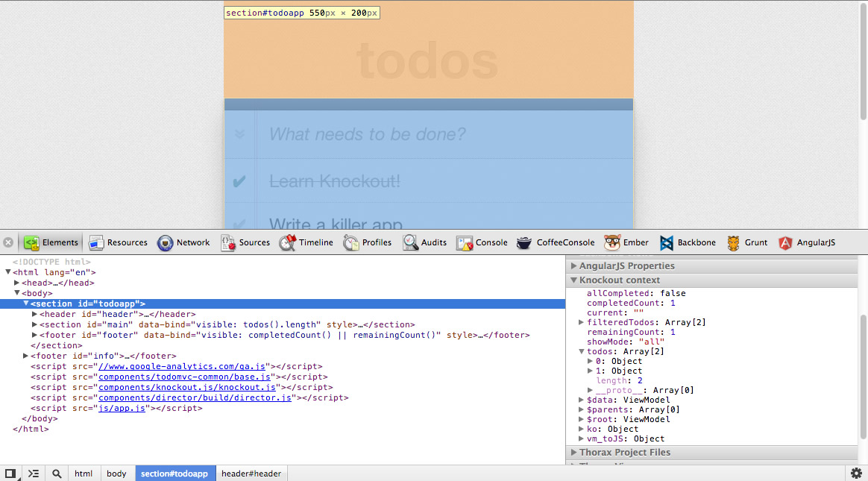Expand the head element node

point(16,283)
